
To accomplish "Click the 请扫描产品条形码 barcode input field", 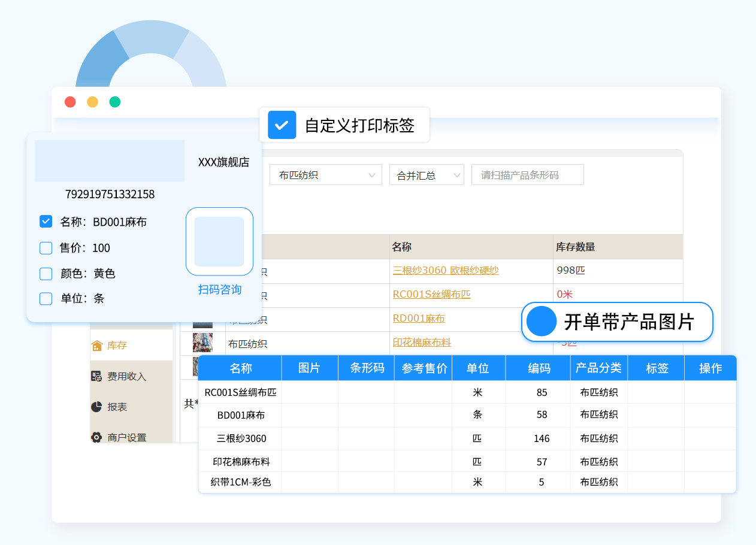I will click(x=527, y=175).
